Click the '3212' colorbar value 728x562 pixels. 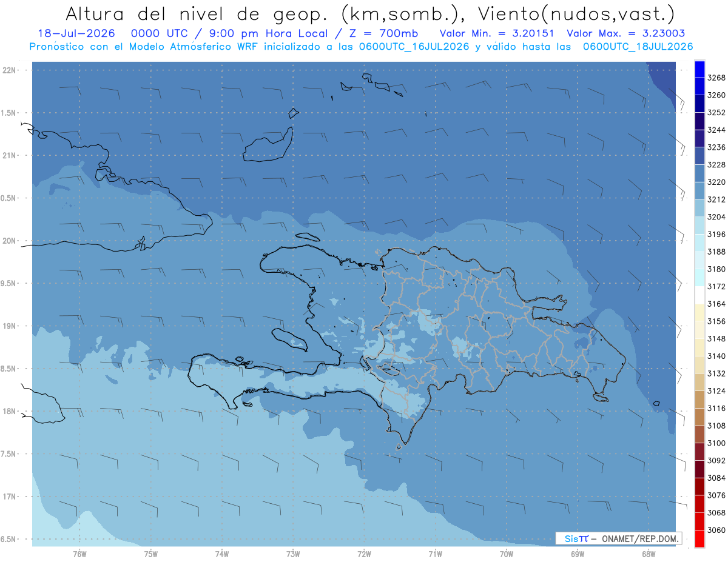tap(716, 199)
